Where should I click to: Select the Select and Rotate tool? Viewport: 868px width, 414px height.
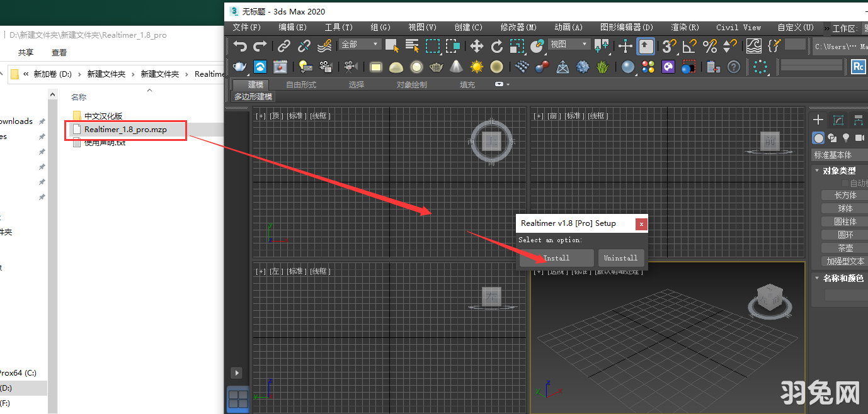click(x=497, y=45)
